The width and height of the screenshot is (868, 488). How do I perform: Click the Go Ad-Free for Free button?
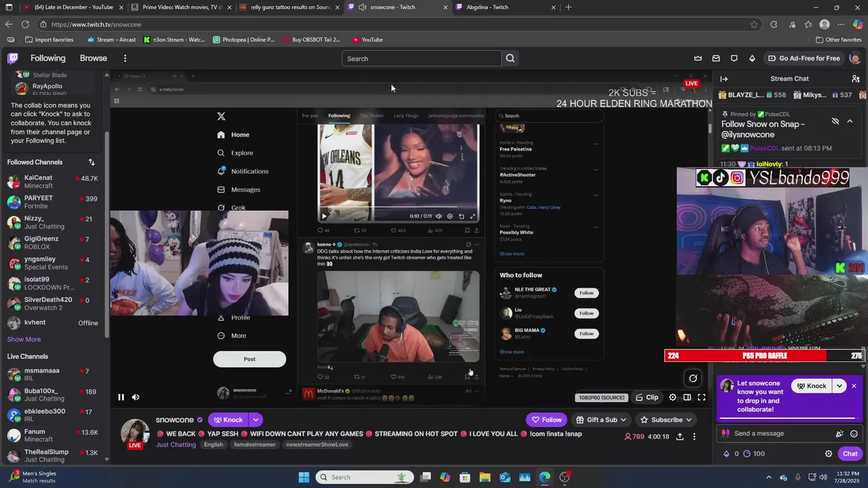[804, 58]
